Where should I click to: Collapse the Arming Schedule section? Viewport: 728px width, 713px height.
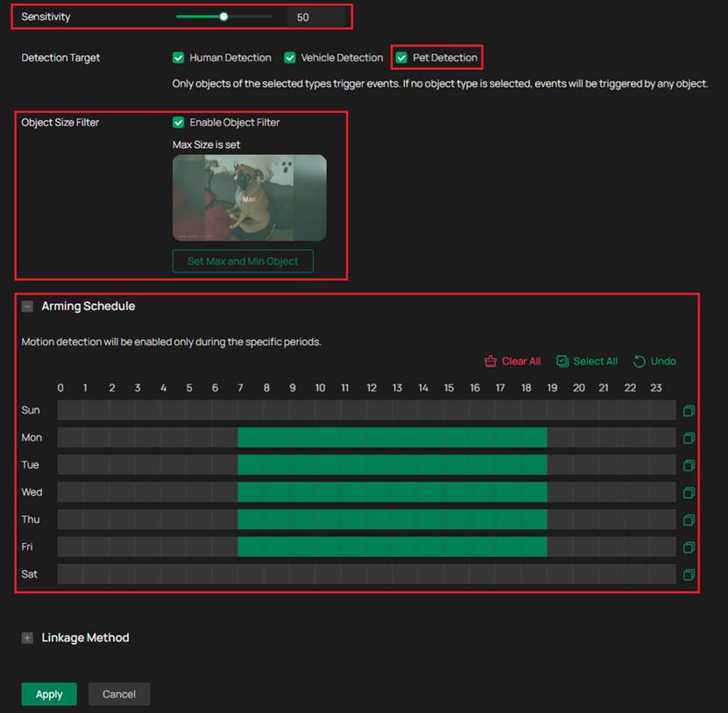[27, 307]
